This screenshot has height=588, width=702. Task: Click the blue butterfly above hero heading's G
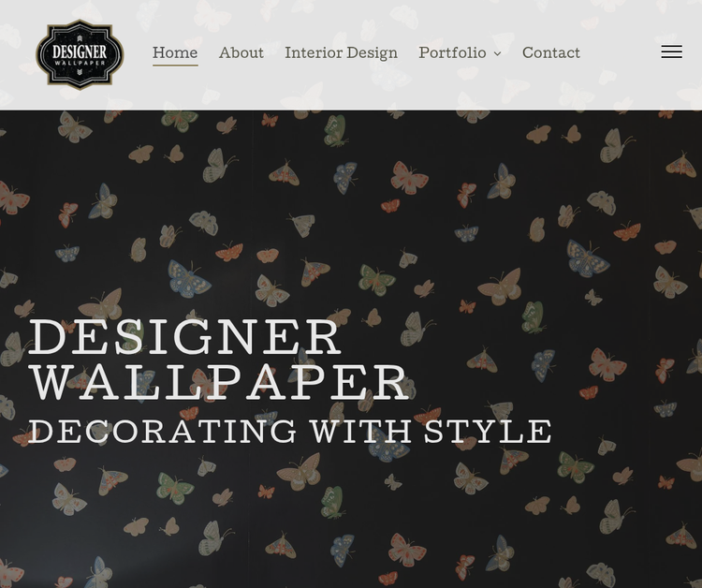(189, 278)
